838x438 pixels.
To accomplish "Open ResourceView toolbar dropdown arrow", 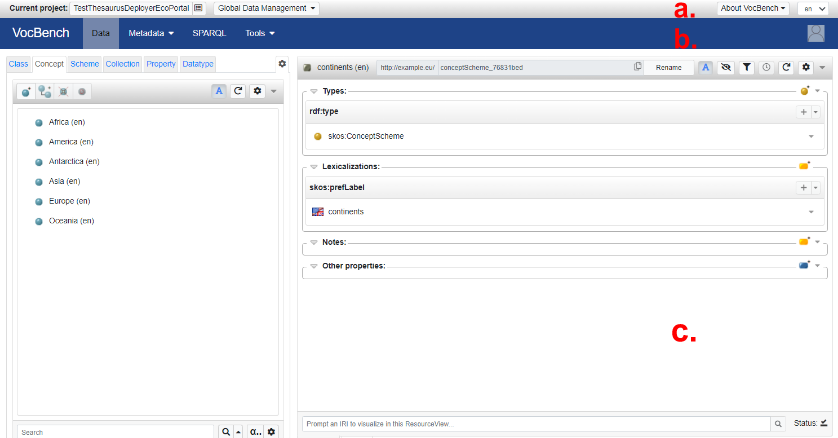I will [823, 68].
